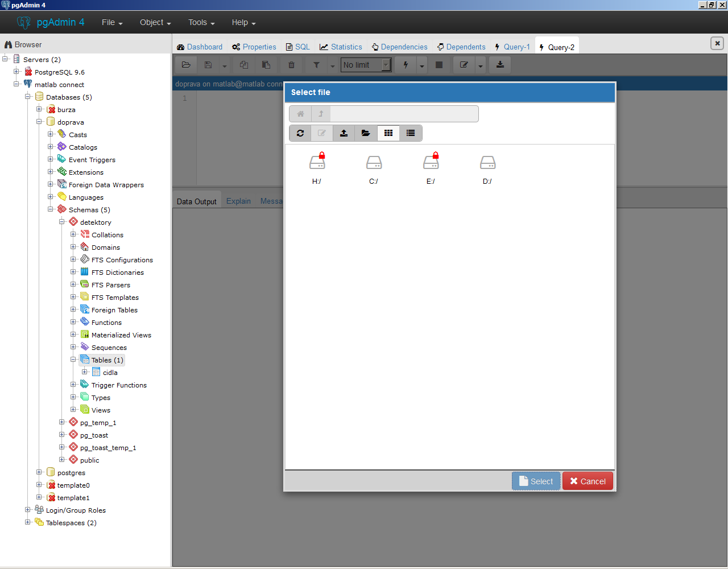Collapse the Tables (1) node
This screenshot has width=728, height=569.
pos(73,359)
